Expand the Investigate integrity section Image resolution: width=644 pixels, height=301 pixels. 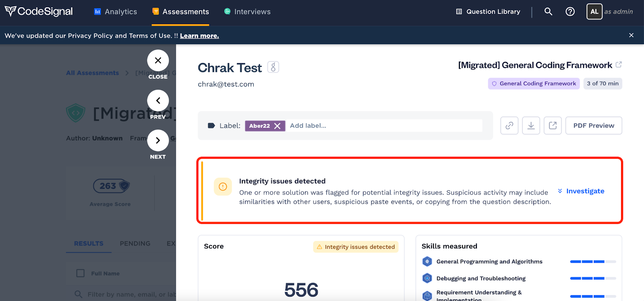[581, 191]
